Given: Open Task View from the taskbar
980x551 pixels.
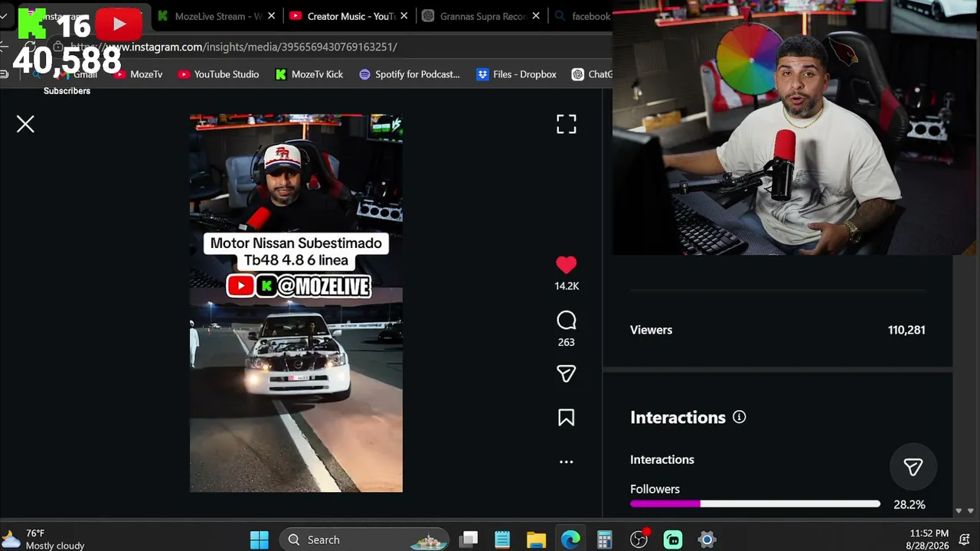Looking at the screenshot, I should 469,540.
